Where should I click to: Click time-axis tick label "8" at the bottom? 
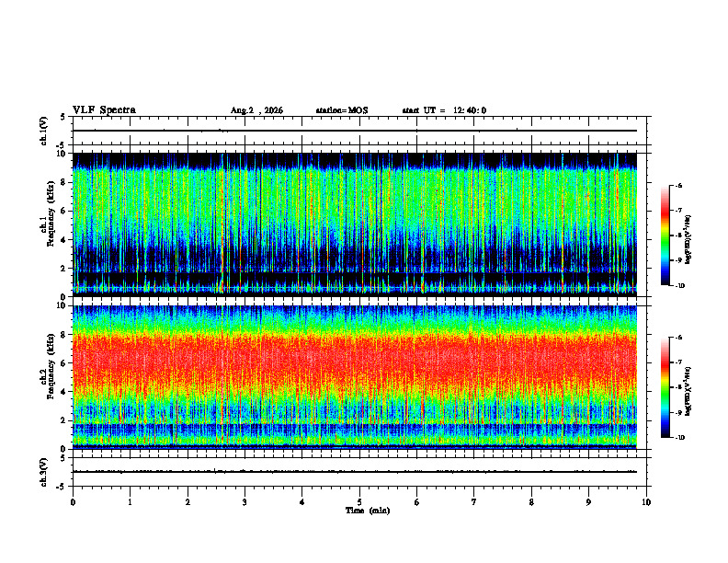pyautogui.click(x=531, y=502)
